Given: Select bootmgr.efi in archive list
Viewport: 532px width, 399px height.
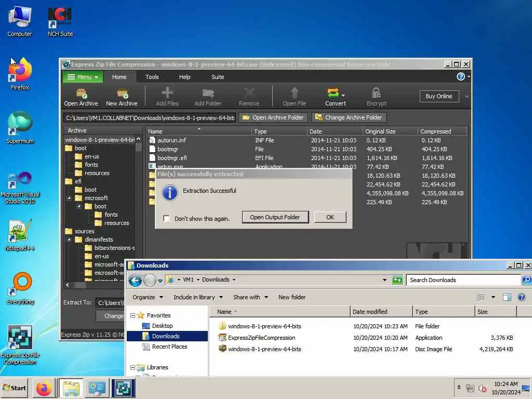Looking at the screenshot, I should point(171,158).
